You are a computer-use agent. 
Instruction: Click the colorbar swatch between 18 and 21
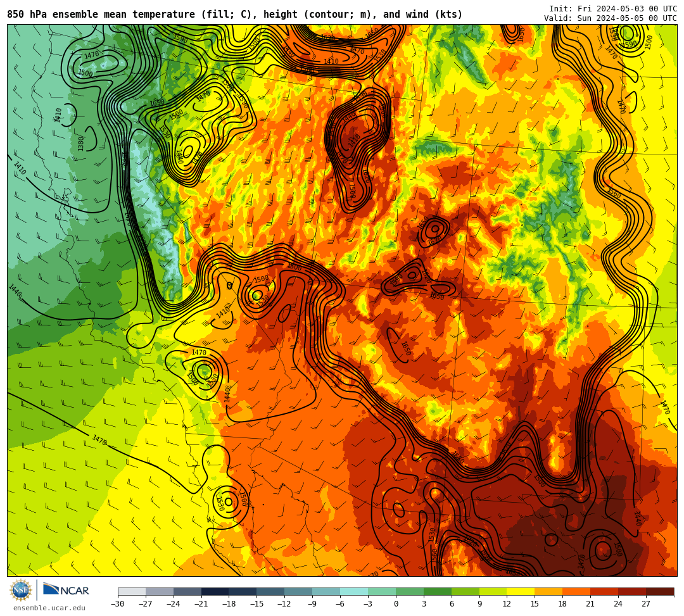coord(576,591)
